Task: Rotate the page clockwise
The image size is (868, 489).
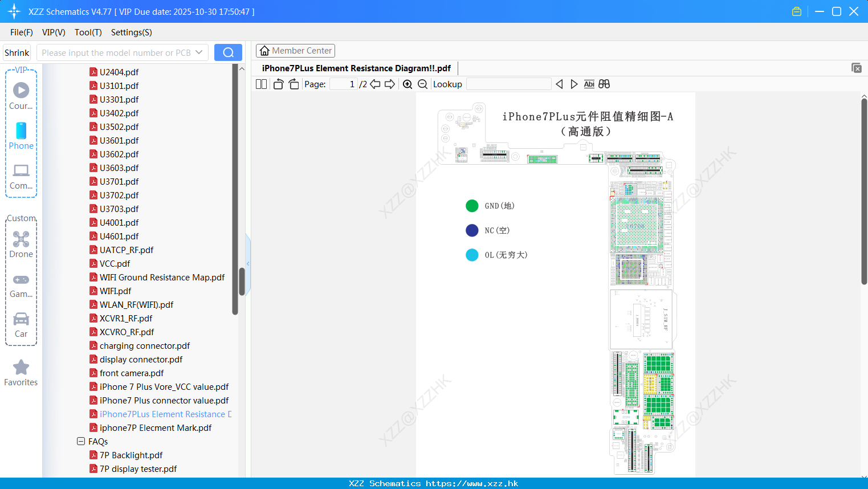Action: [x=294, y=84]
